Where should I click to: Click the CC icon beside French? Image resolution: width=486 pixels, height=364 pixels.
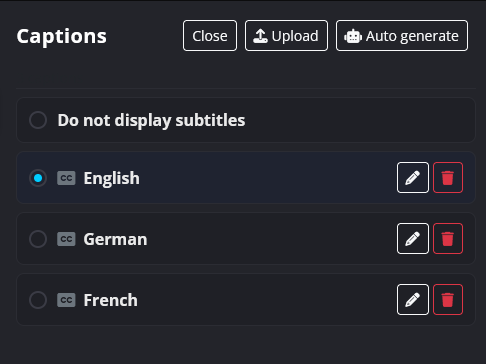(66, 300)
